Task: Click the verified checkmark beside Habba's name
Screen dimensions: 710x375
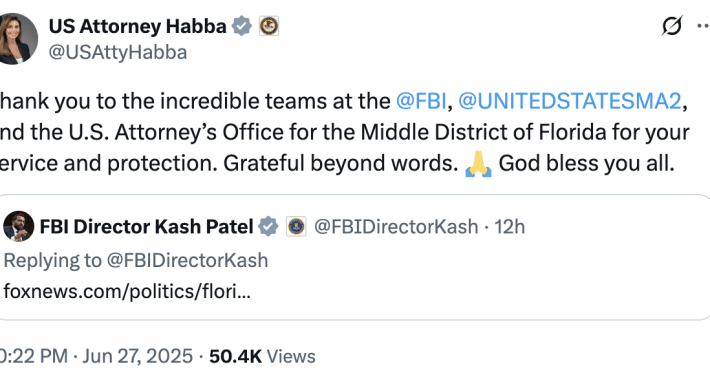Action: pos(242,26)
